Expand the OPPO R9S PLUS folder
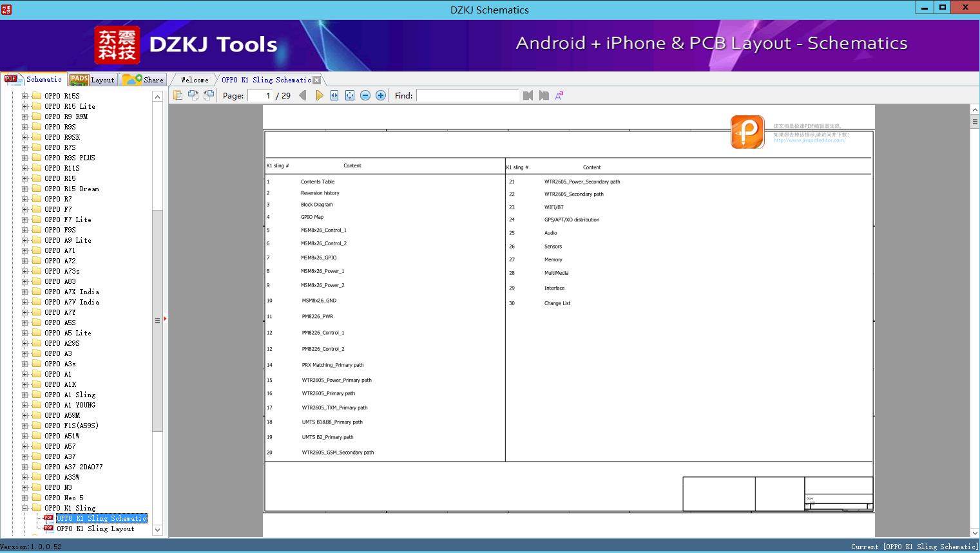 25,158
